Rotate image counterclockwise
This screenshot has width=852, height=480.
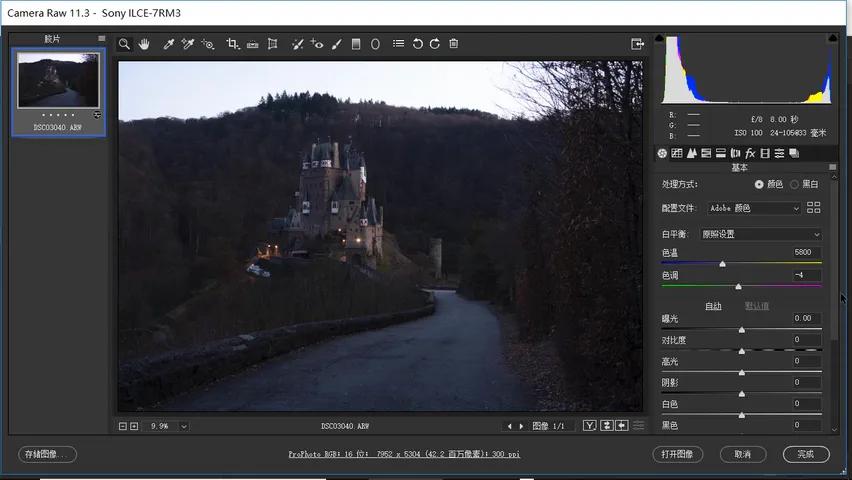417,44
